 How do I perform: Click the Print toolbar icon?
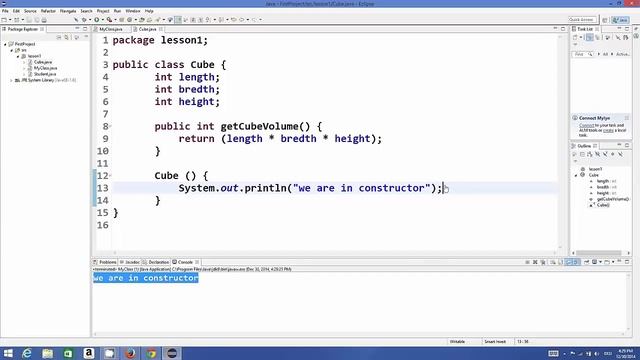click(44, 20)
